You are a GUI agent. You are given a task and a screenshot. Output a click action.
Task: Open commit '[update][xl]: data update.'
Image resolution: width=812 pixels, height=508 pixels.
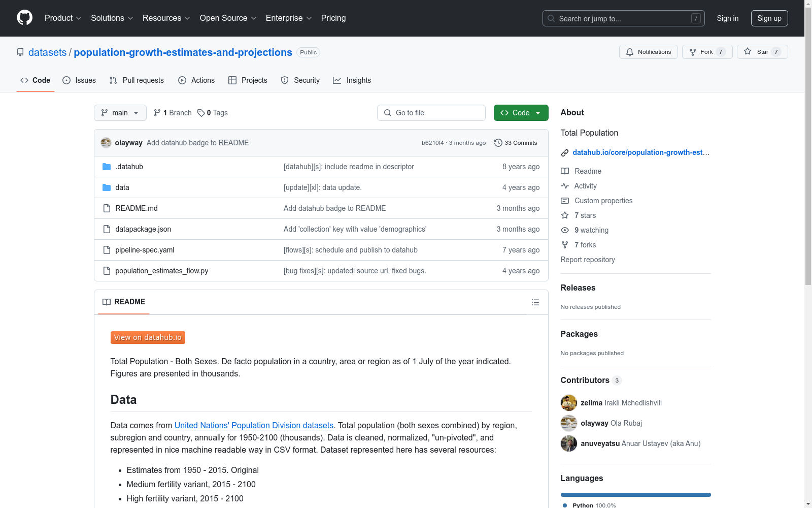[322, 187]
